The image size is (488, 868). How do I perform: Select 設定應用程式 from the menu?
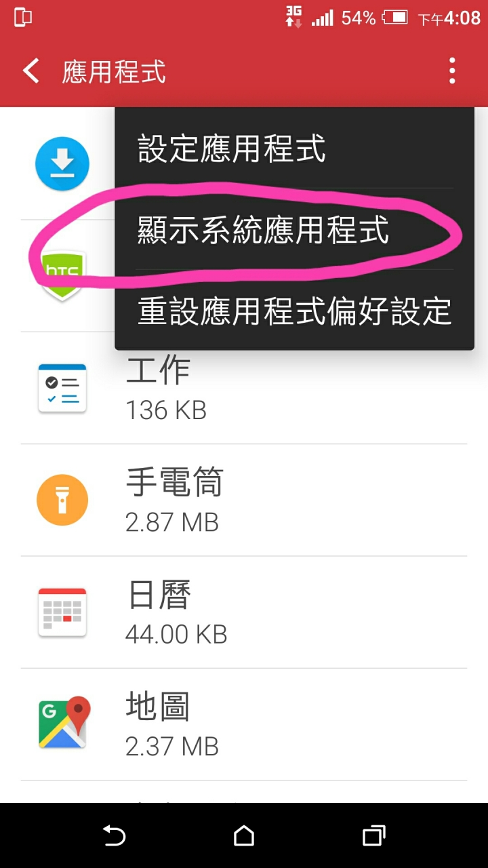(294, 148)
